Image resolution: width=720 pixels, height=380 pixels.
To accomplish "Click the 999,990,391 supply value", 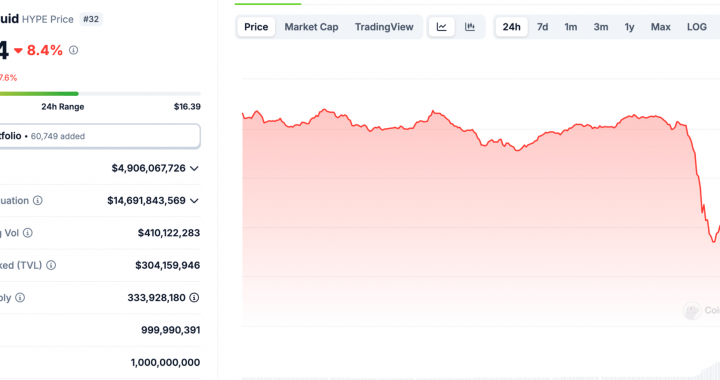I will pos(171,330).
